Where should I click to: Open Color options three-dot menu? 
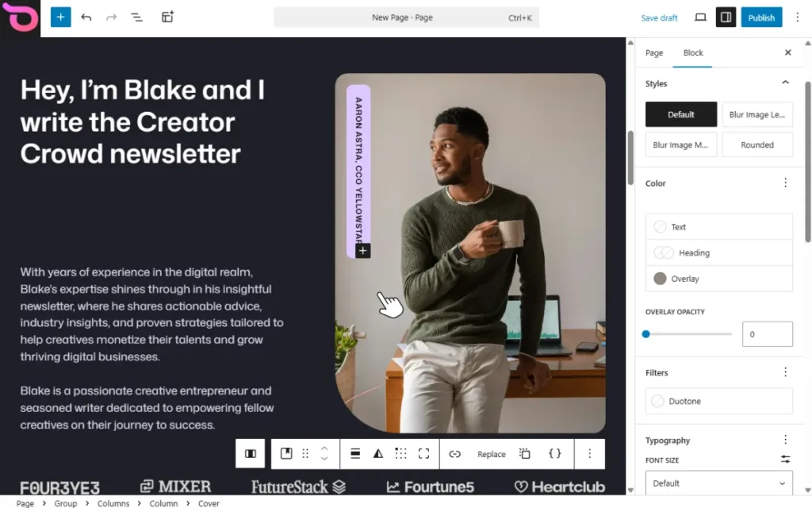(x=785, y=183)
